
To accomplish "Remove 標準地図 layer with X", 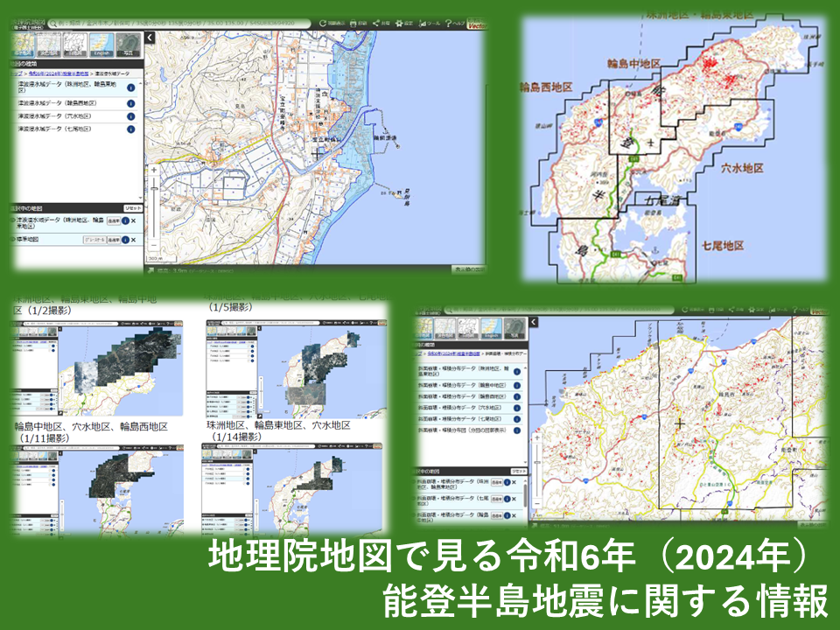I will click(133, 240).
